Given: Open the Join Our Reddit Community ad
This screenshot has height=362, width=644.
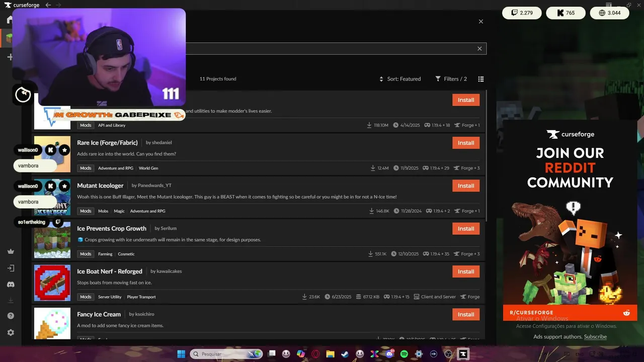Looking at the screenshot, I should coord(570,221).
